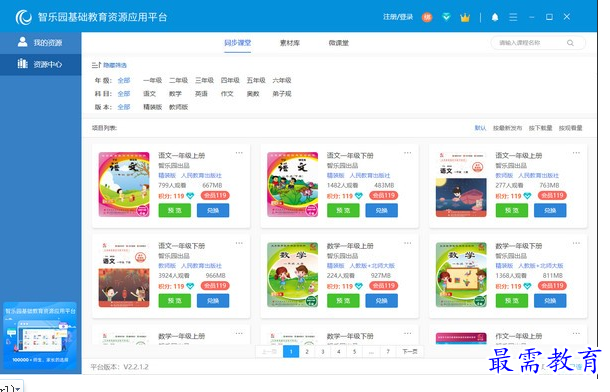Open more options on 语文一年级上册 277人观看 card
Screen dimensions: 610x392
[x=576, y=153]
